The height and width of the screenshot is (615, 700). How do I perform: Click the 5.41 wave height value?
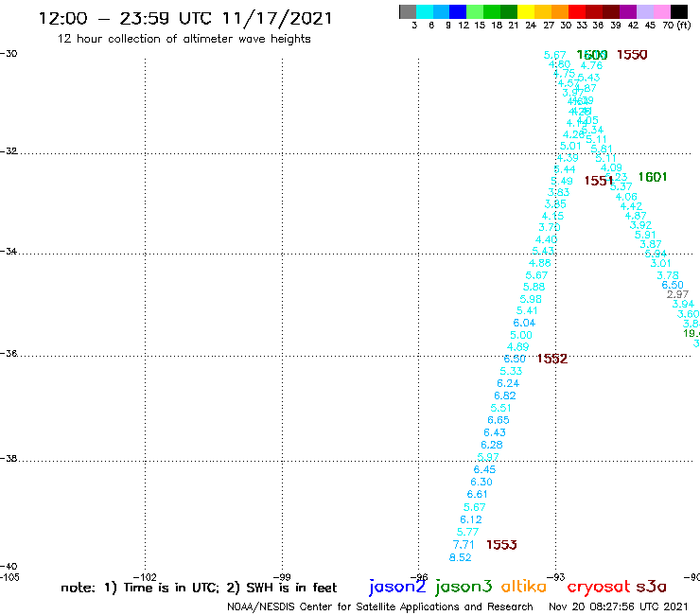pyautogui.click(x=527, y=310)
